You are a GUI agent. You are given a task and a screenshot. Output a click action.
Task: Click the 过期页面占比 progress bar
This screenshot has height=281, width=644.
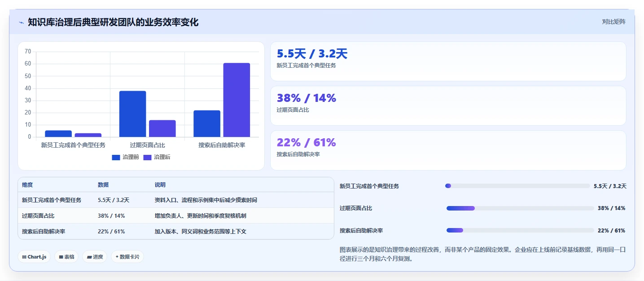click(x=520, y=208)
